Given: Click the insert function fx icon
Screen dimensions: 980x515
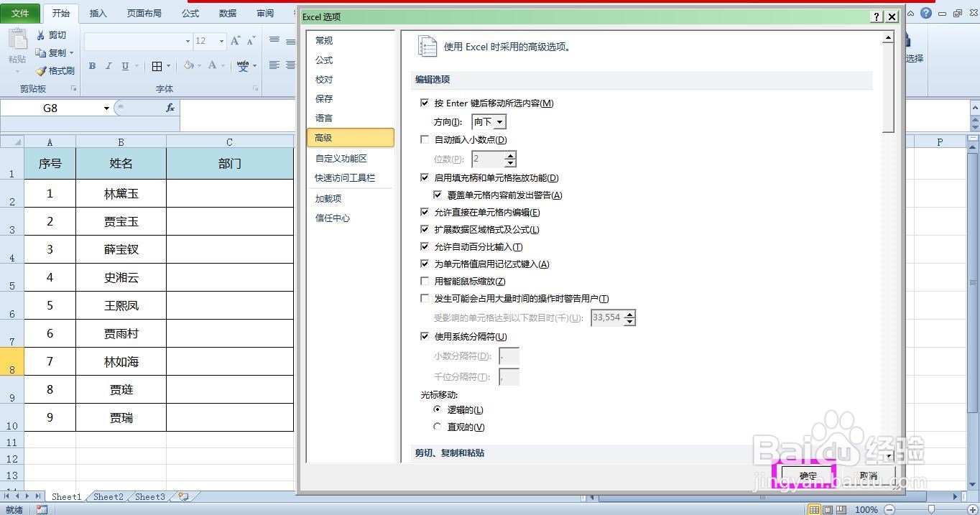Looking at the screenshot, I should click(x=170, y=108).
